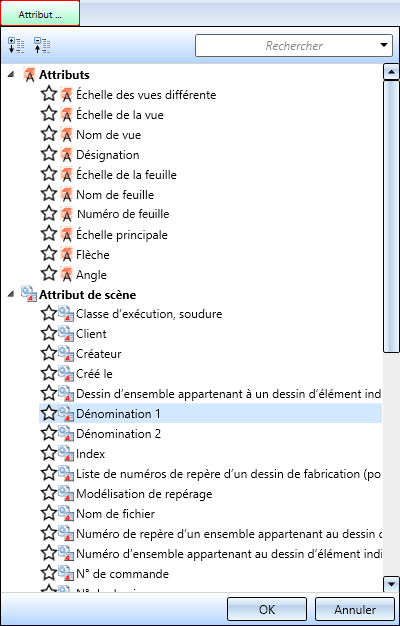400x626 pixels.
Task: Click the scene attribute icon beside Client
Action: 67,333
